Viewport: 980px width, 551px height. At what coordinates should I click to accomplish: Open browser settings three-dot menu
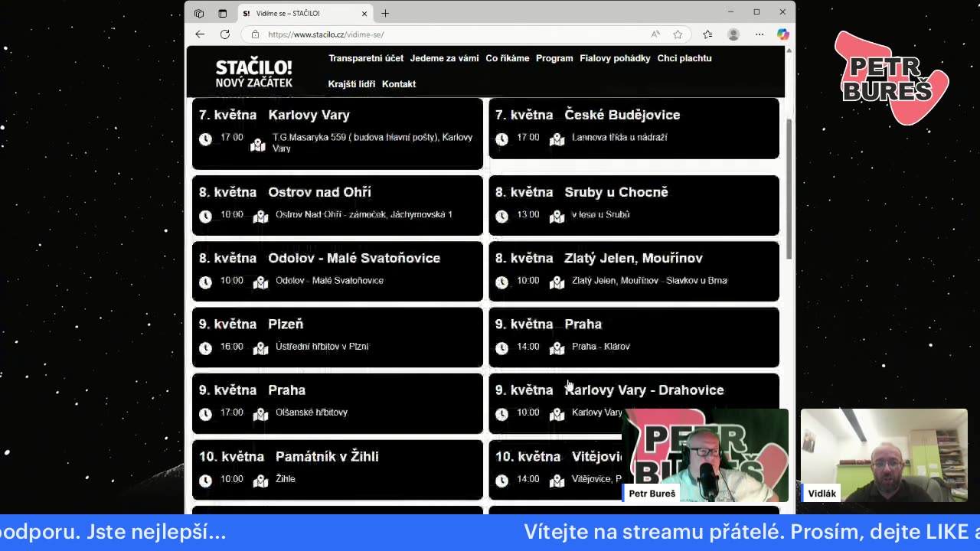tap(759, 34)
